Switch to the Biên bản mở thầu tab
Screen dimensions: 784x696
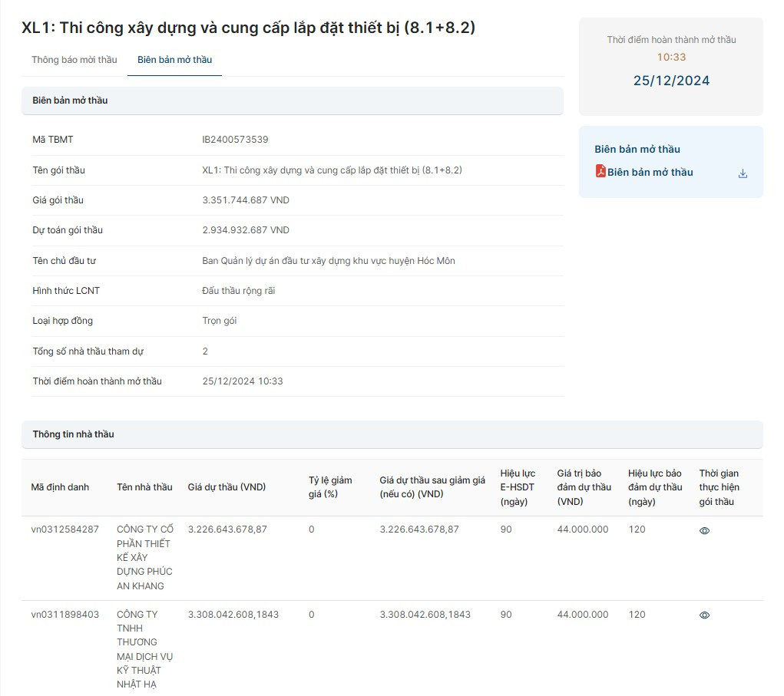pyautogui.click(x=174, y=60)
